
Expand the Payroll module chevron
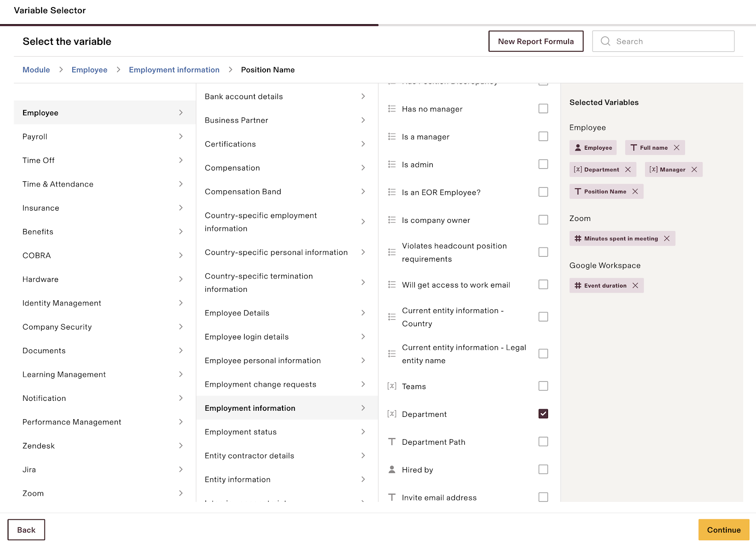click(181, 136)
